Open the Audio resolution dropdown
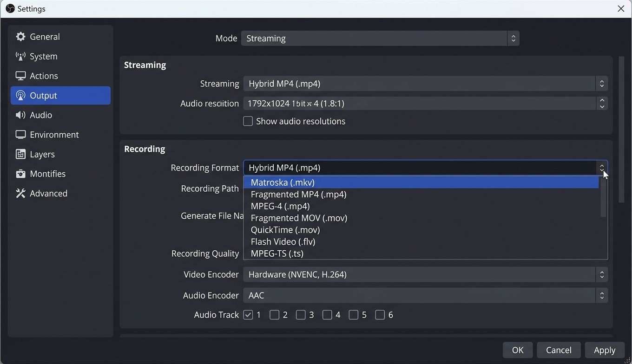632x364 pixels. coord(425,103)
